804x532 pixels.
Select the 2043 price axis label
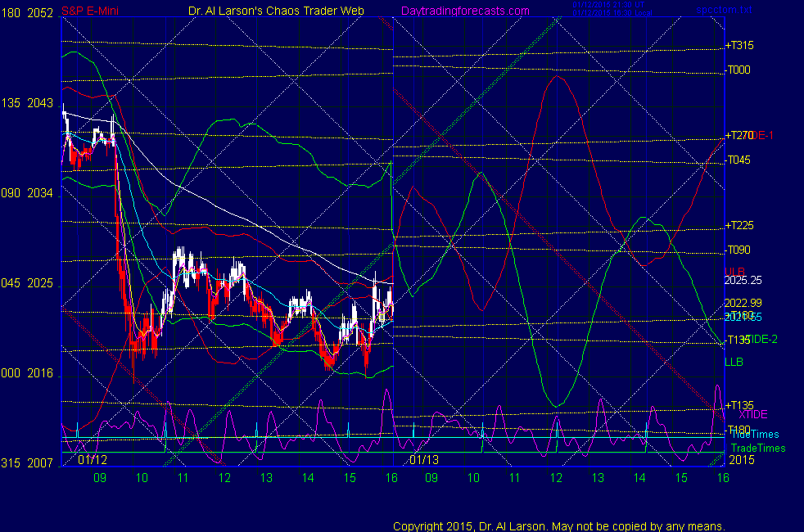point(40,104)
